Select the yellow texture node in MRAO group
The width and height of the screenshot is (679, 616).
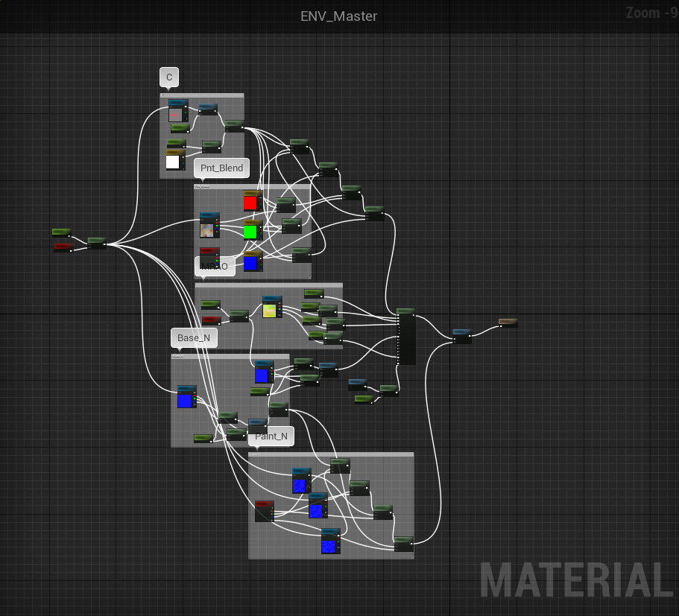272,307
